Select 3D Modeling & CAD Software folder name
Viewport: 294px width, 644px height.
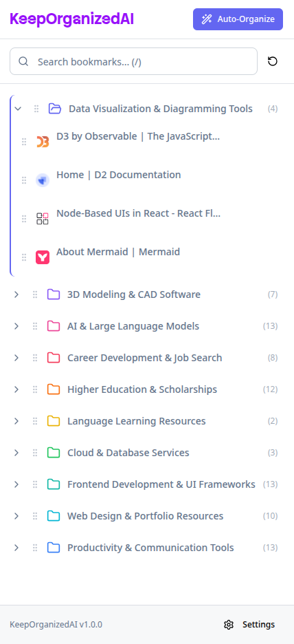(134, 294)
